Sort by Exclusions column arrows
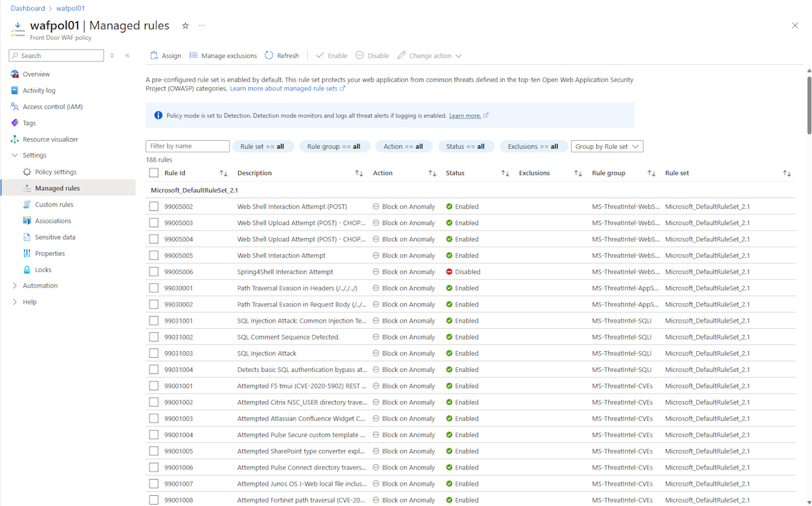This screenshot has height=506, width=812. pyautogui.click(x=578, y=173)
